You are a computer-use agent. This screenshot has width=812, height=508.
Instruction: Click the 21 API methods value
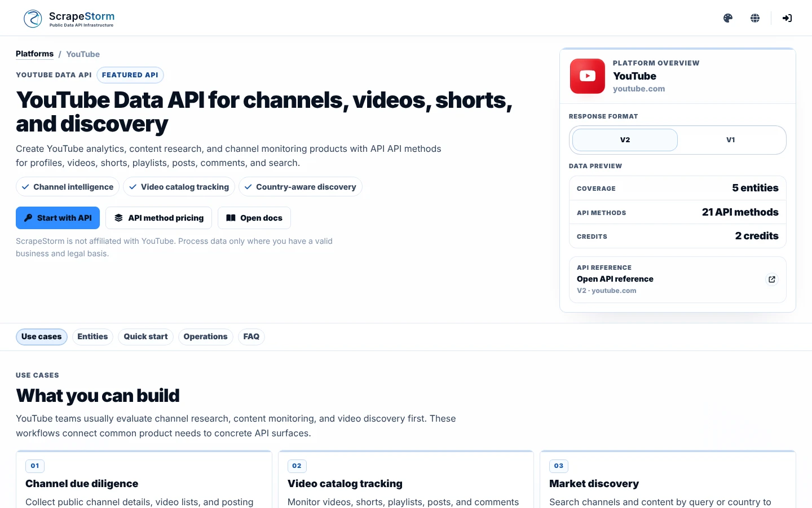coord(740,212)
